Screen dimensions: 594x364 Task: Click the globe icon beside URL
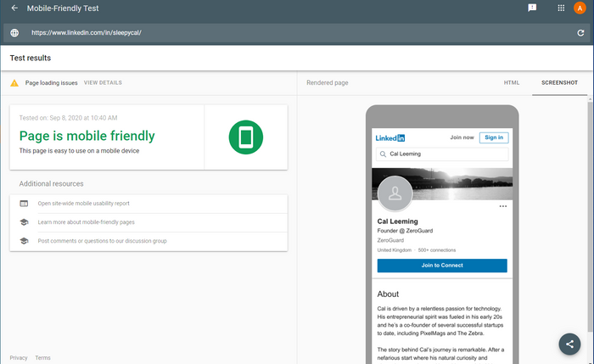click(14, 32)
